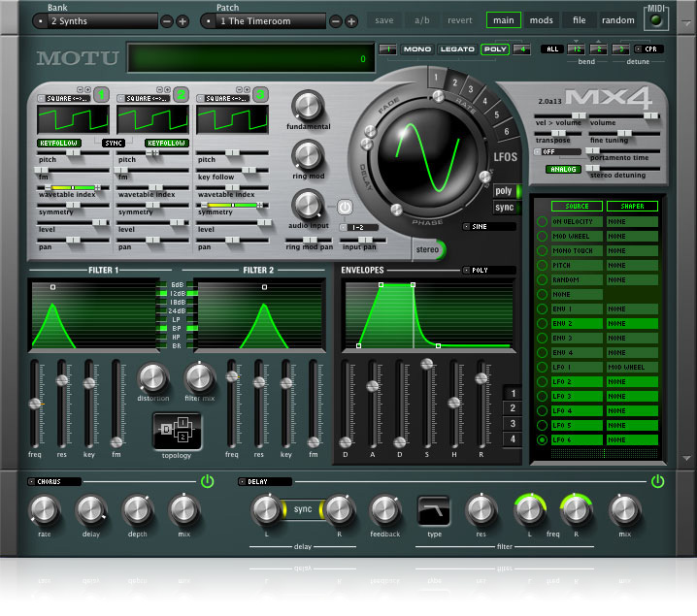Click the save button
The width and height of the screenshot is (697, 616).
(x=384, y=20)
